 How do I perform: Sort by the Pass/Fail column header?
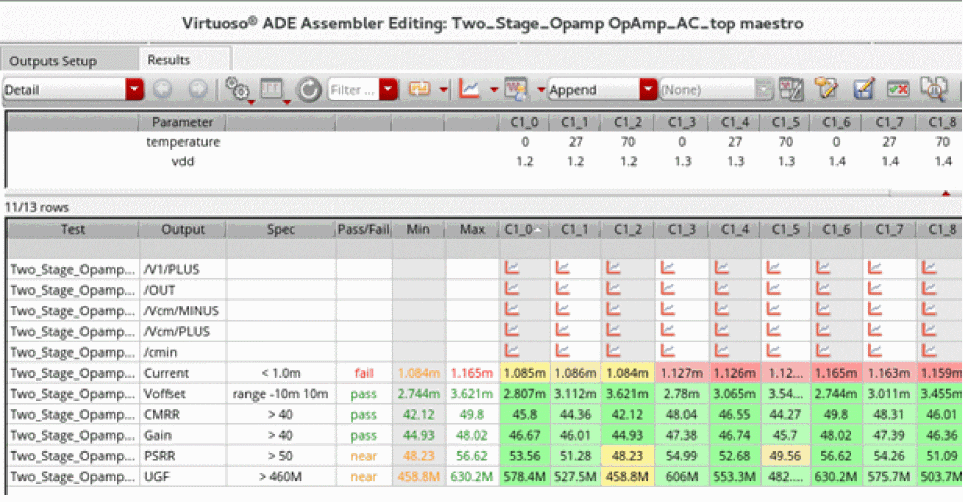[x=363, y=230]
